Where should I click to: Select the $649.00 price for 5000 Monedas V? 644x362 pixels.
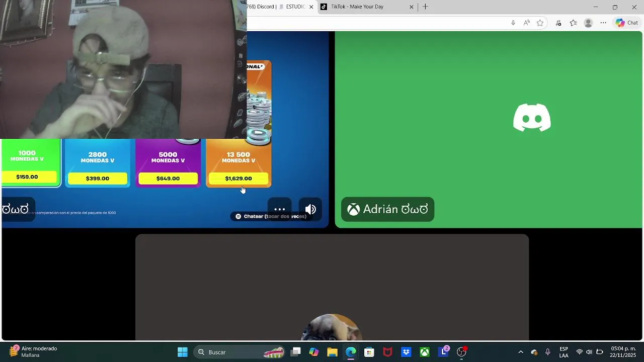[168, 178]
